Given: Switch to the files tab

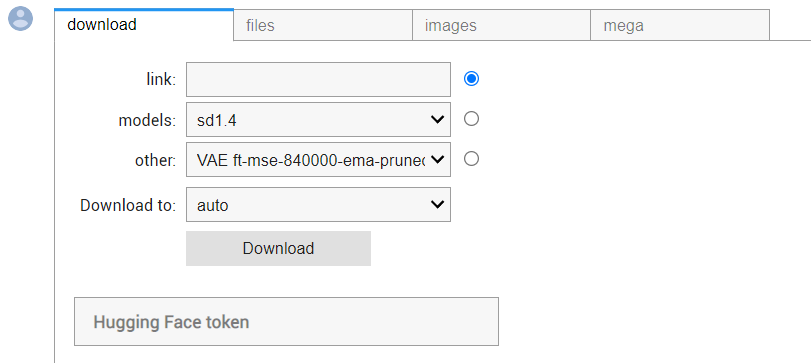Looking at the screenshot, I should click(323, 25).
